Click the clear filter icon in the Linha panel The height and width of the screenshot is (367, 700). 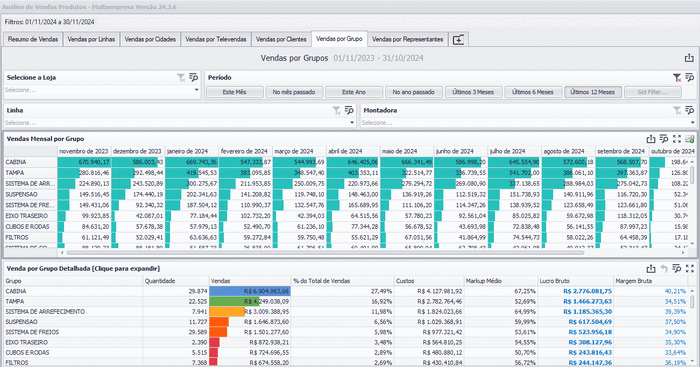(x=337, y=110)
